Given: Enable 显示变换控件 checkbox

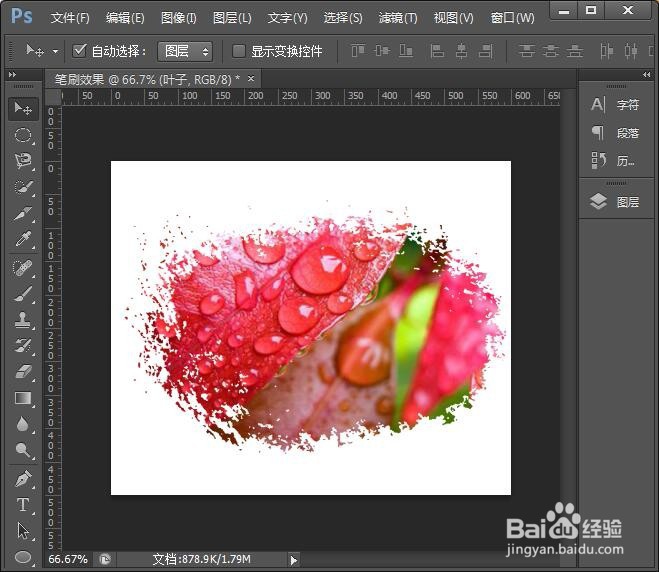Looking at the screenshot, I should click(239, 51).
